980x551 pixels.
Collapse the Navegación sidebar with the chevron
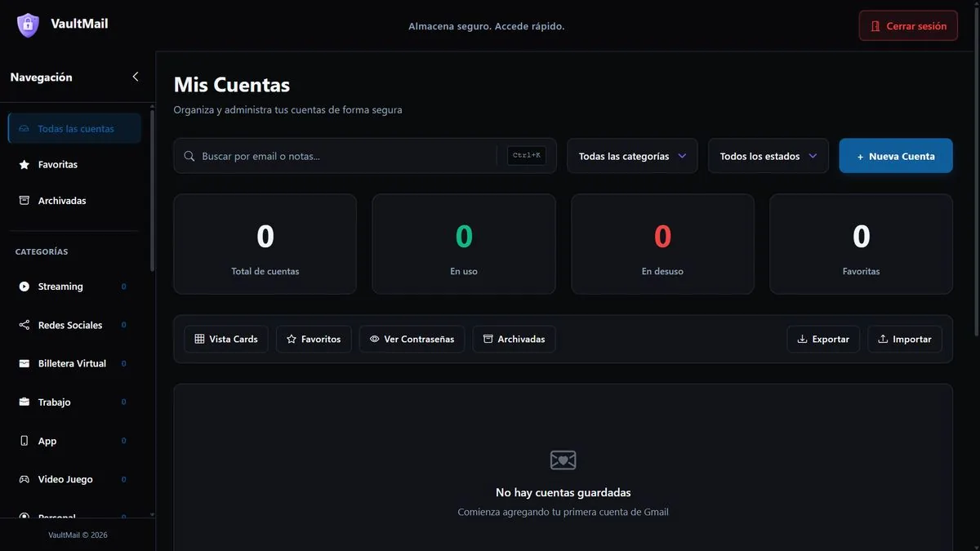[x=136, y=77]
